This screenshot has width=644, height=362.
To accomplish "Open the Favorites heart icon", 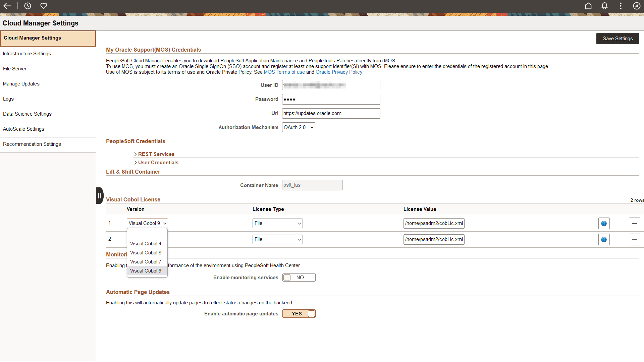I will (44, 6).
